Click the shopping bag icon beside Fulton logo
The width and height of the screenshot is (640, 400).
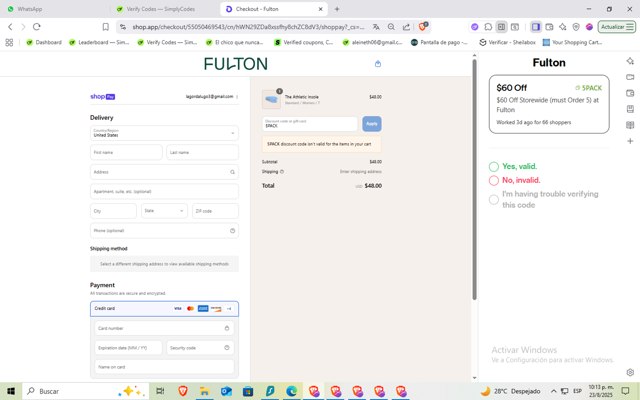click(x=378, y=64)
